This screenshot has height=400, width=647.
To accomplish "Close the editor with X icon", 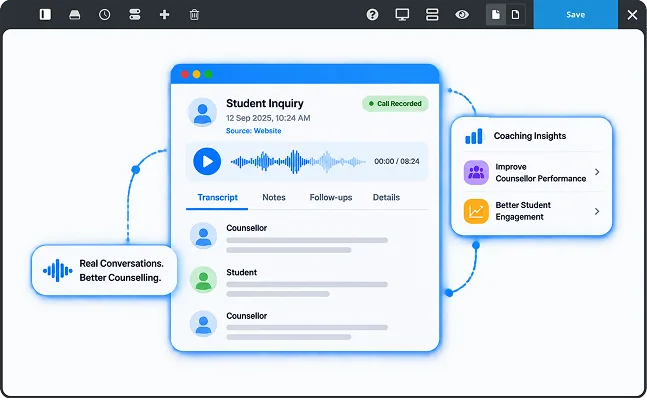I will coord(632,15).
